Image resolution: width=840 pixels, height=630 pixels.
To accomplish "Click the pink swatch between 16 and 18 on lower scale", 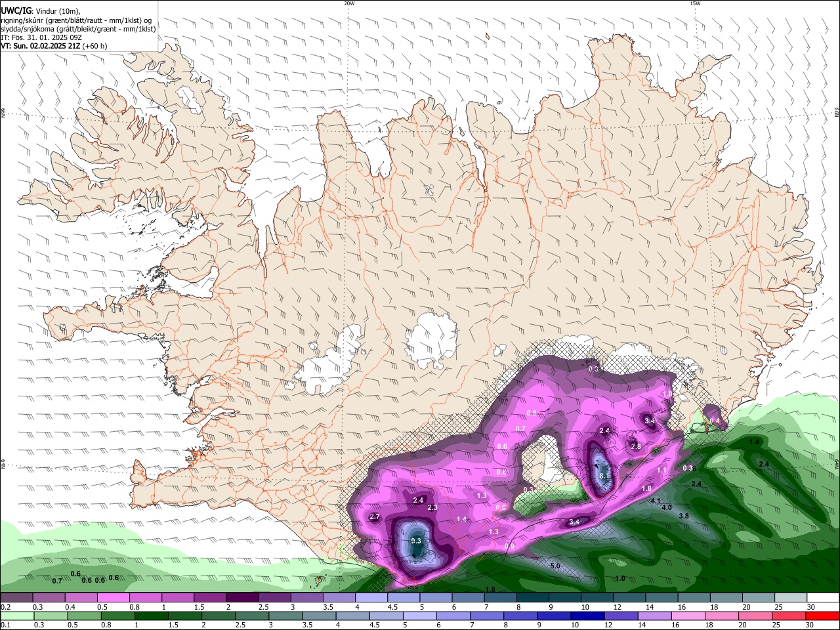I will [687, 616].
